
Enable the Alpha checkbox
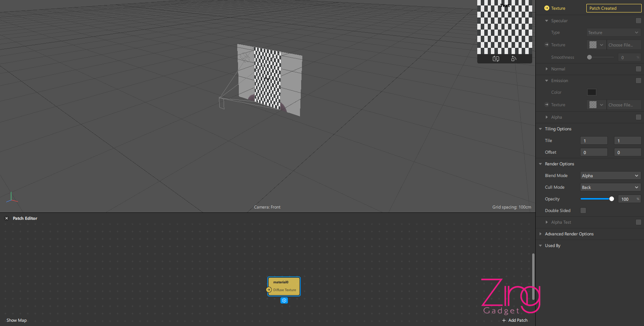(x=638, y=117)
